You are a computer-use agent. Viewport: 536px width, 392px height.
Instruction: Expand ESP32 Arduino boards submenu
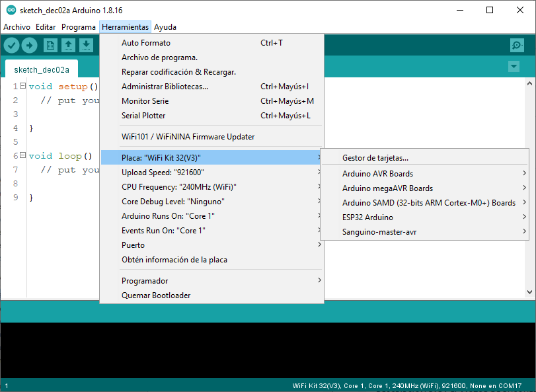(425, 217)
